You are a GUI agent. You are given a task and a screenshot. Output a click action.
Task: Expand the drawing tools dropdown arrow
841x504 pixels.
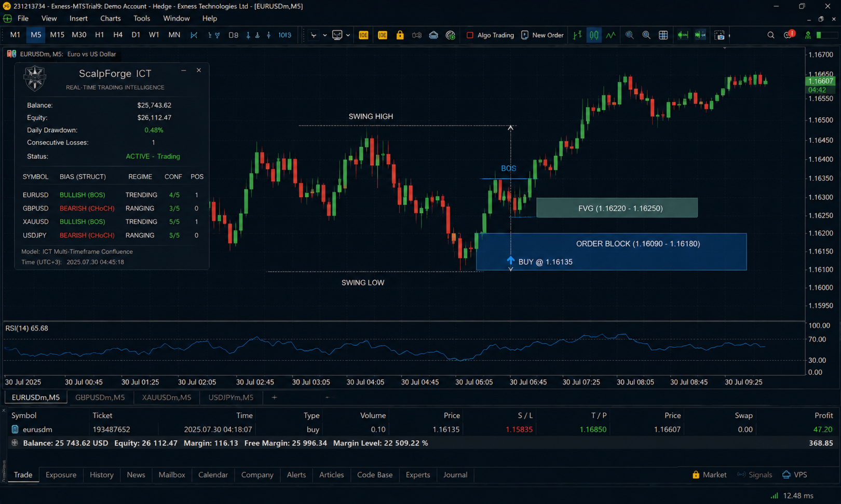pyautogui.click(x=325, y=35)
